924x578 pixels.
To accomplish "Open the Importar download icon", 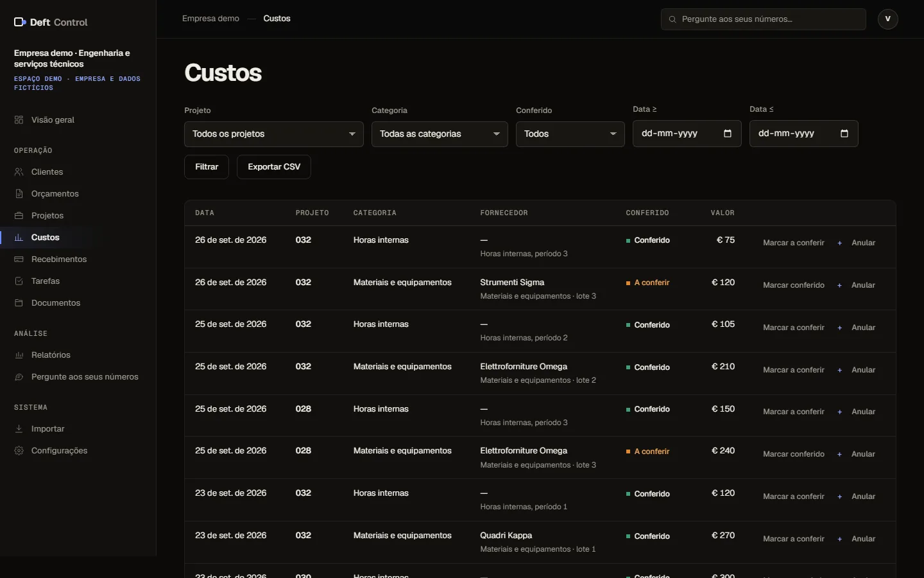I will [x=19, y=429].
